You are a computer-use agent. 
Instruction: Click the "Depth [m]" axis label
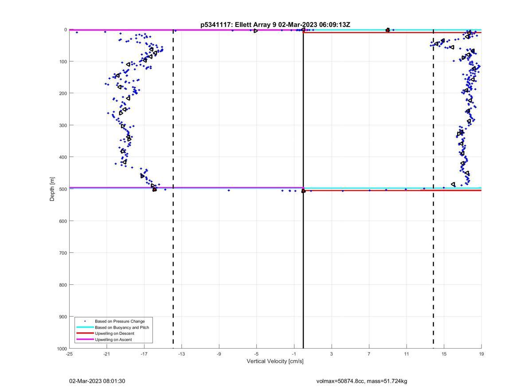click(x=52, y=189)
